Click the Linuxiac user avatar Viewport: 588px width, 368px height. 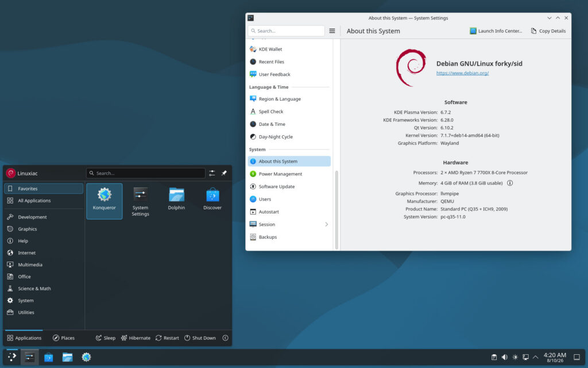(x=10, y=173)
